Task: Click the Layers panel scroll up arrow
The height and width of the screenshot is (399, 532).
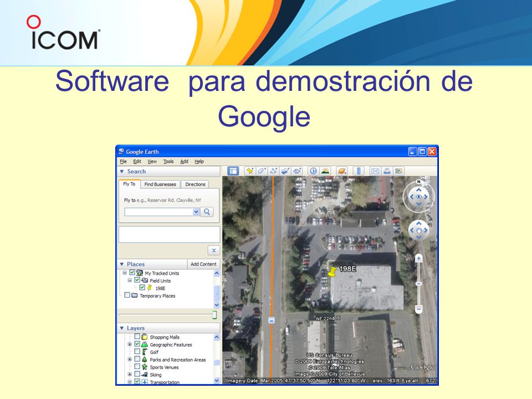Action: [x=217, y=337]
